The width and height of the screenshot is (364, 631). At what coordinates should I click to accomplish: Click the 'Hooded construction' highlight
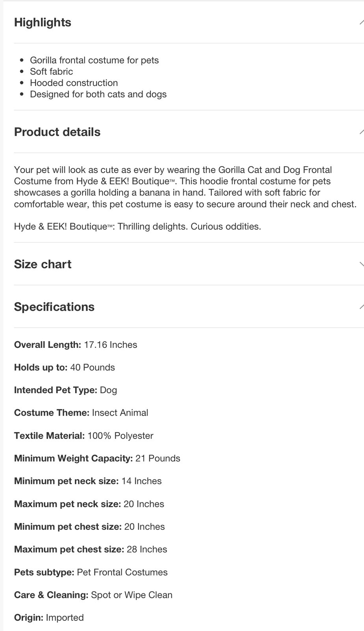click(x=74, y=83)
